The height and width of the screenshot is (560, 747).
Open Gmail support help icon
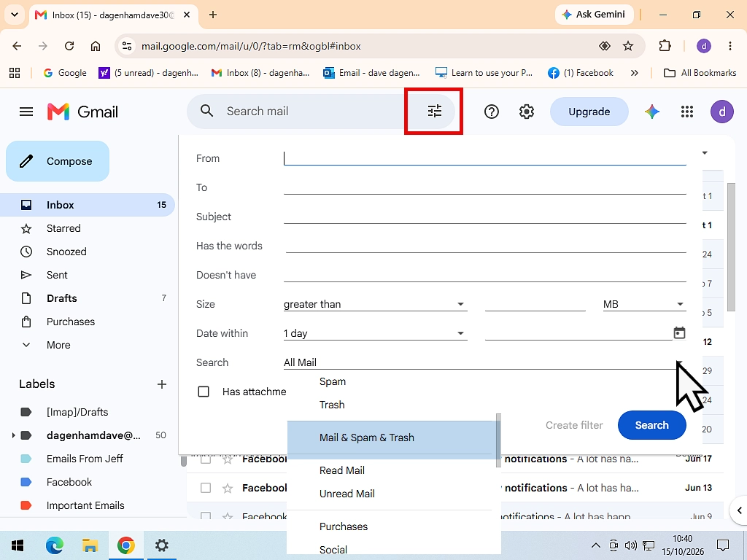pyautogui.click(x=491, y=112)
